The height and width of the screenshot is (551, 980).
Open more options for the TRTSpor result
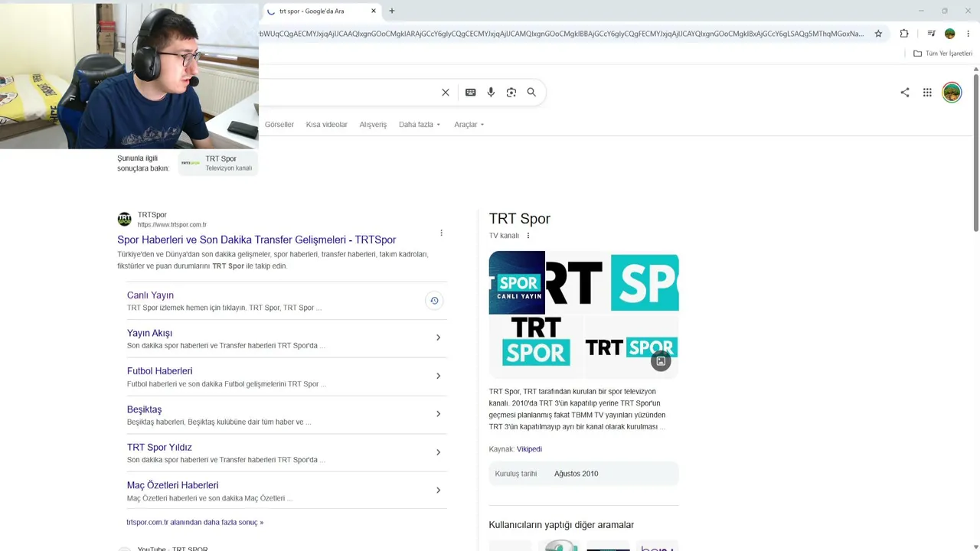click(441, 233)
